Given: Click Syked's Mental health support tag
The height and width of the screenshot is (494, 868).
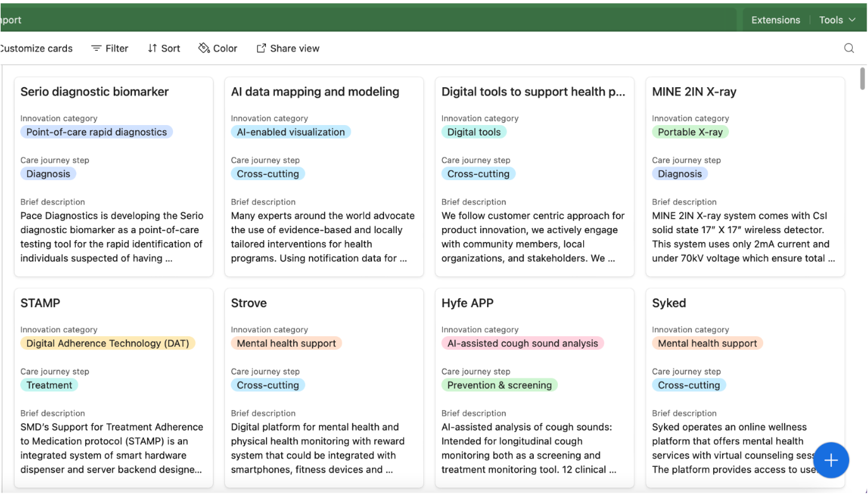Looking at the screenshot, I should point(708,344).
